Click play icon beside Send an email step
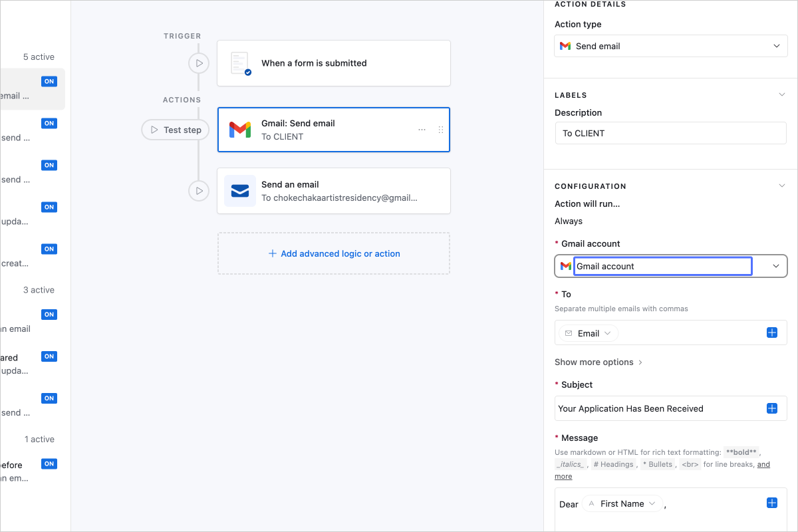The image size is (798, 532). coord(199,191)
